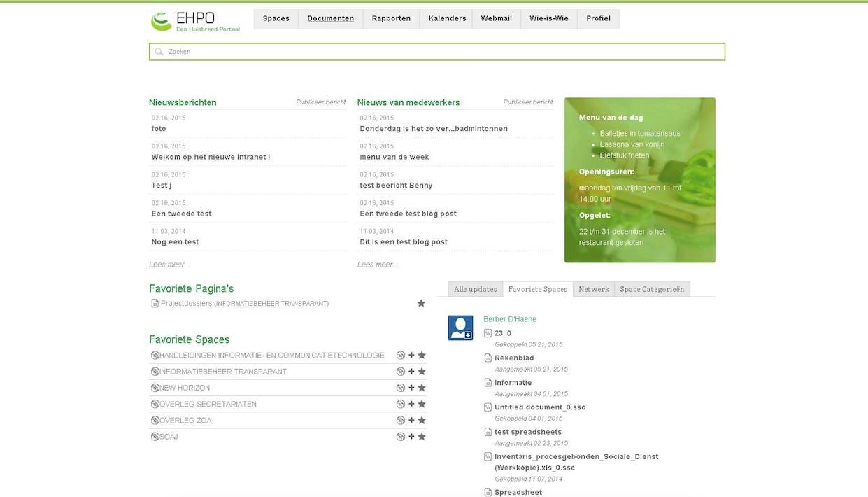
Task: Click round icon right of INFORMATIEBEHEER TRANSPARANT row
Action: [401, 372]
